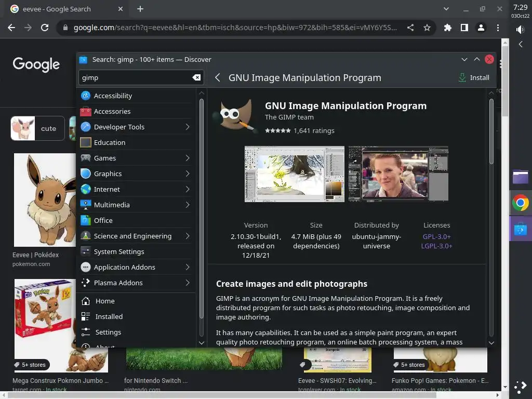Reload the Chrome page

[45, 28]
